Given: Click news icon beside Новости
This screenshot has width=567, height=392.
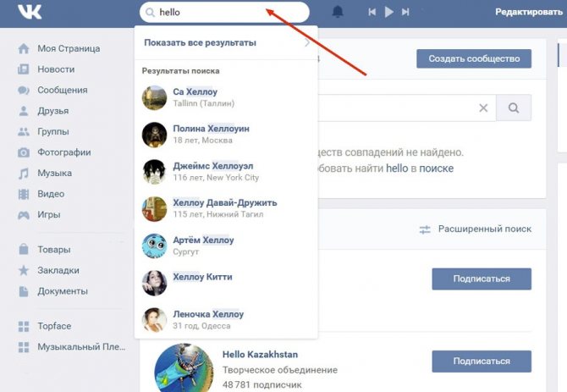Looking at the screenshot, I should click(x=24, y=69).
